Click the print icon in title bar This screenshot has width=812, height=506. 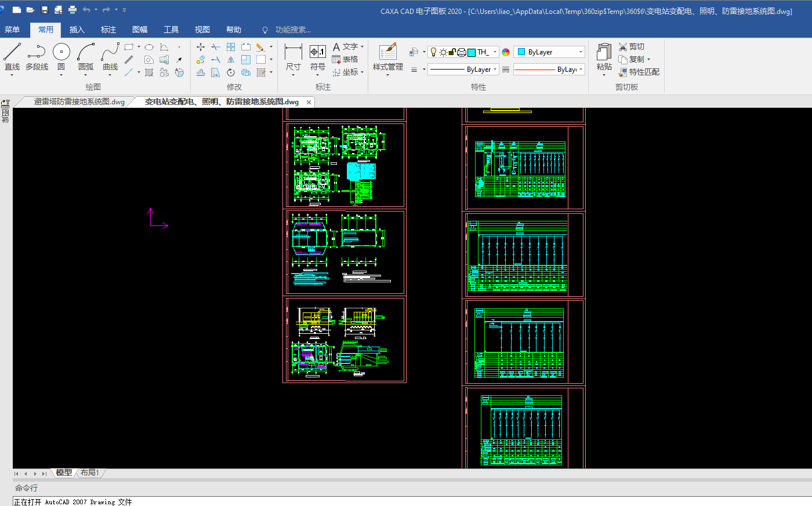pyautogui.click(x=72, y=10)
